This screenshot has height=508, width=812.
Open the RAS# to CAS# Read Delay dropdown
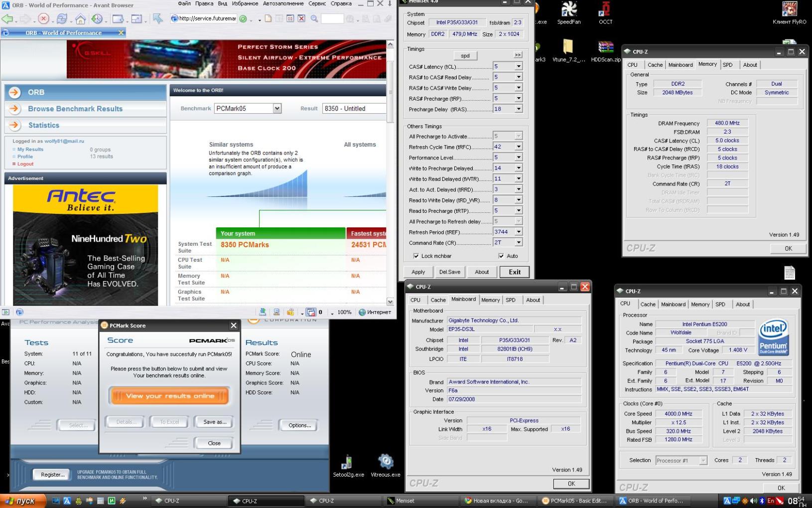click(518, 77)
